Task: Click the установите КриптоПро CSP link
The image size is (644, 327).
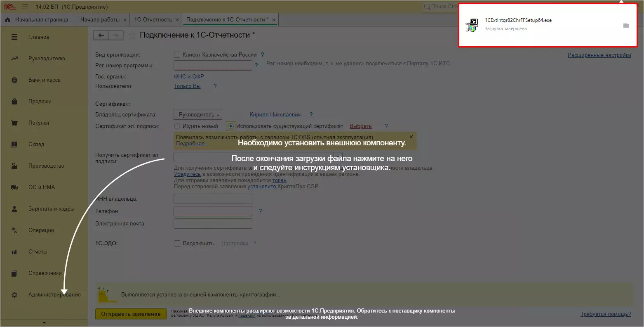Action: click(x=261, y=187)
